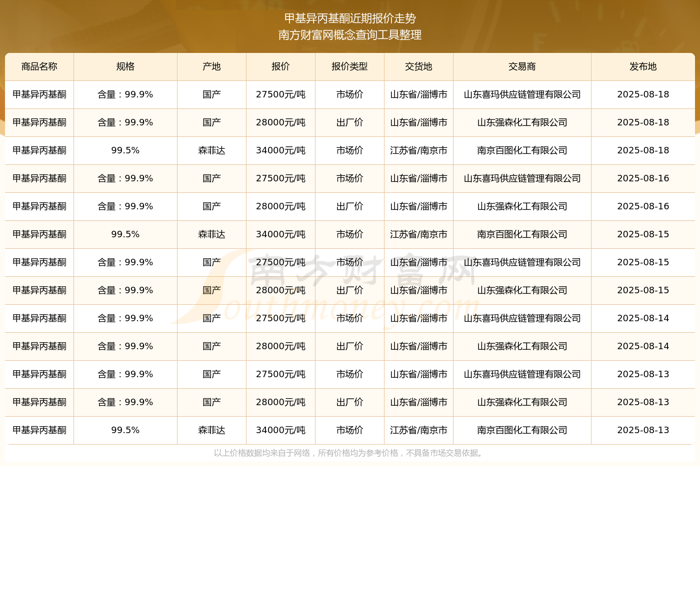Image resolution: width=700 pixels, height=602 pixels.
Task: Click 市场价 in the 山东喜玛 2025-08-13 row
Action: coord(349,374)
